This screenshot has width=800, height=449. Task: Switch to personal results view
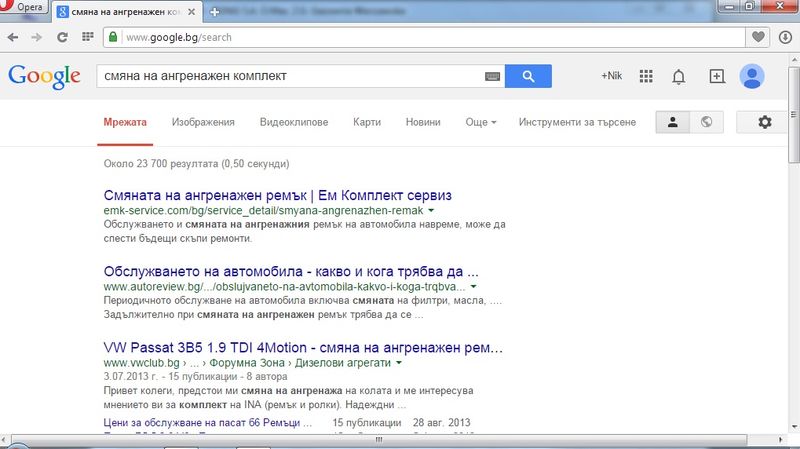(673, 122)
